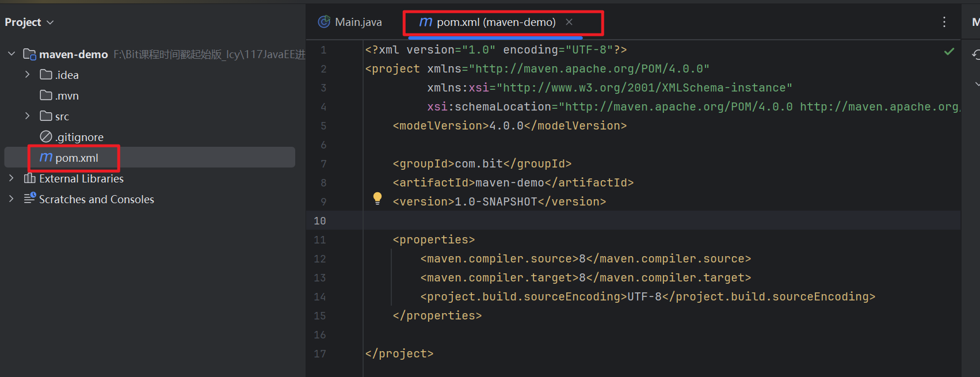Click the green inspection checkmark indicator
This screenshot has height=377, width=980.
tap(950, 51)
